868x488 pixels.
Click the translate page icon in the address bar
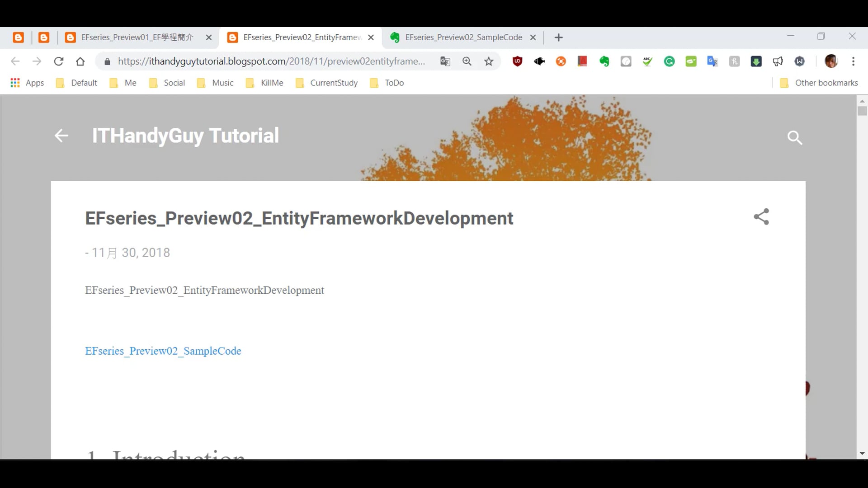tap(445, 61)
